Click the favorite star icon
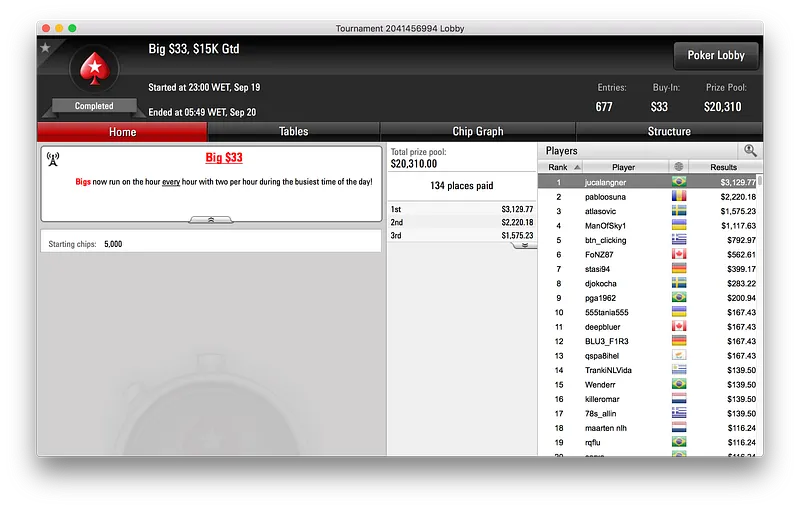800x509 pixels. [45, 47]
